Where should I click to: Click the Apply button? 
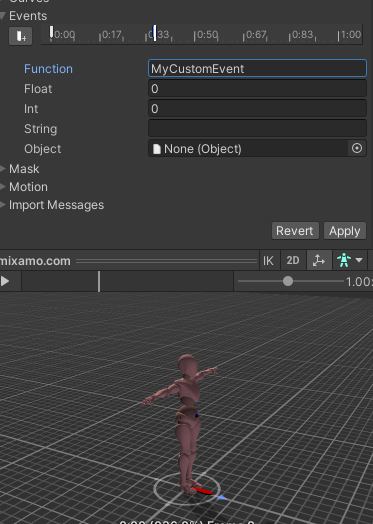(345, 231)
